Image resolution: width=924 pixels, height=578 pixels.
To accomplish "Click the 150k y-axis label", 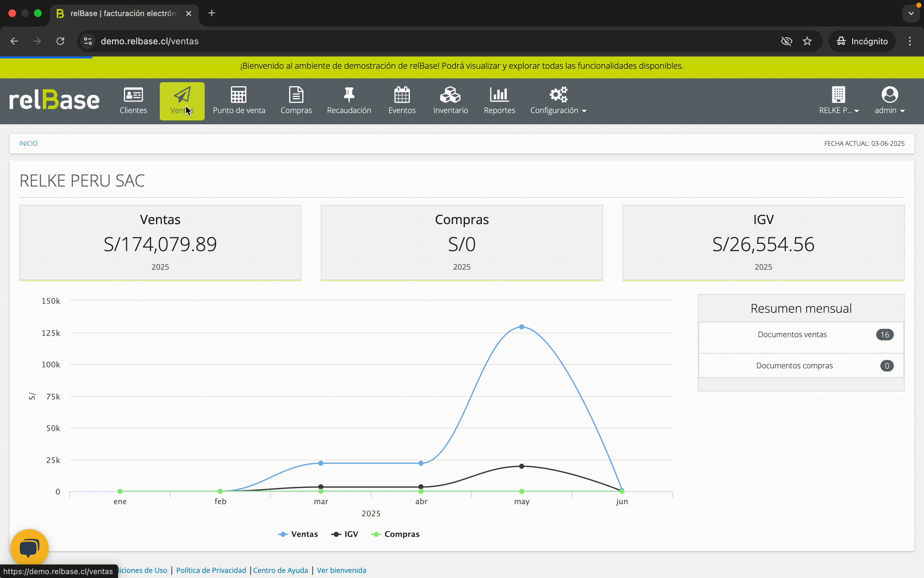I will coord(51,301).
